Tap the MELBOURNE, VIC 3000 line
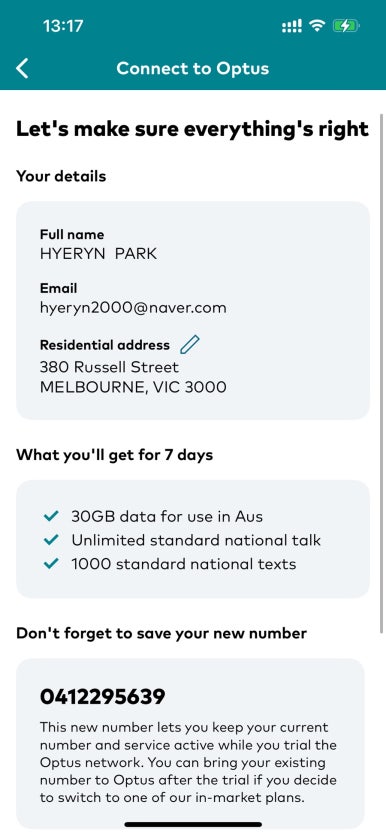Viewport: 386px width, 835px height. point(133,387)
